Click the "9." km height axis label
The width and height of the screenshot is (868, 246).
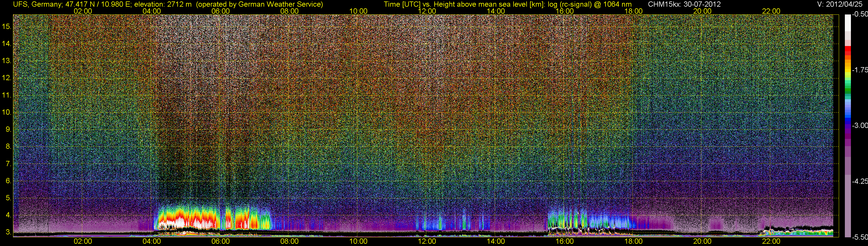click(x=8, y=129)
